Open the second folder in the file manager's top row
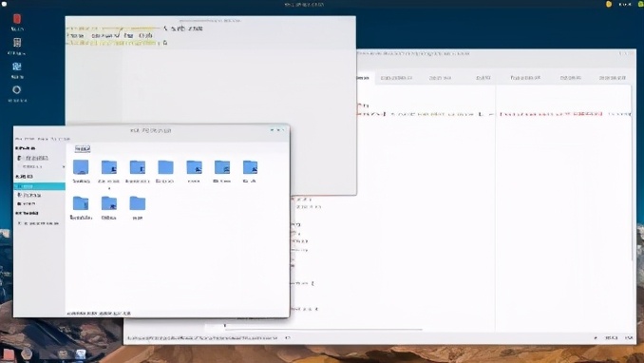644x363 pixels. click(109, 167)
